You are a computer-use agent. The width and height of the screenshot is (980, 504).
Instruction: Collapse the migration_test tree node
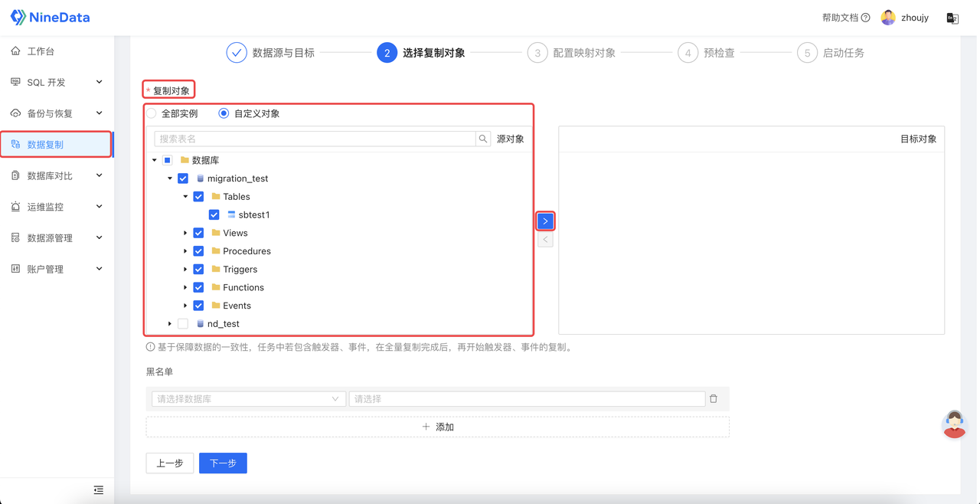click(x=170, y=178)
